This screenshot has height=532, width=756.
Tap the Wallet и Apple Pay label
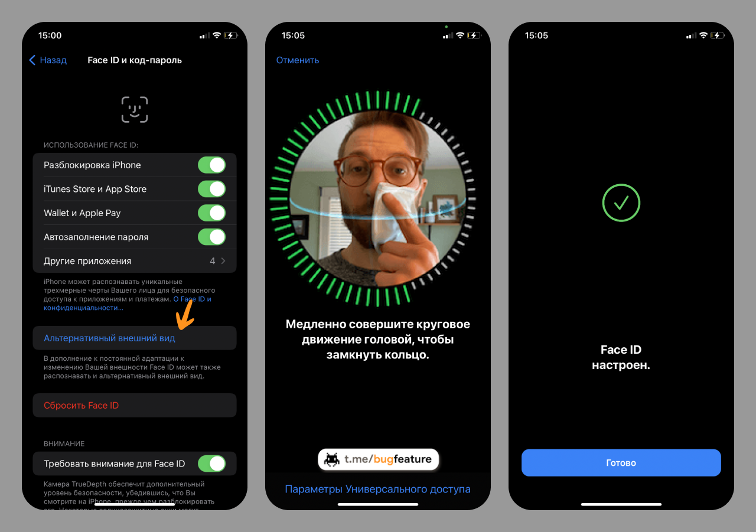pyautogui.click(x=82, y=213)
